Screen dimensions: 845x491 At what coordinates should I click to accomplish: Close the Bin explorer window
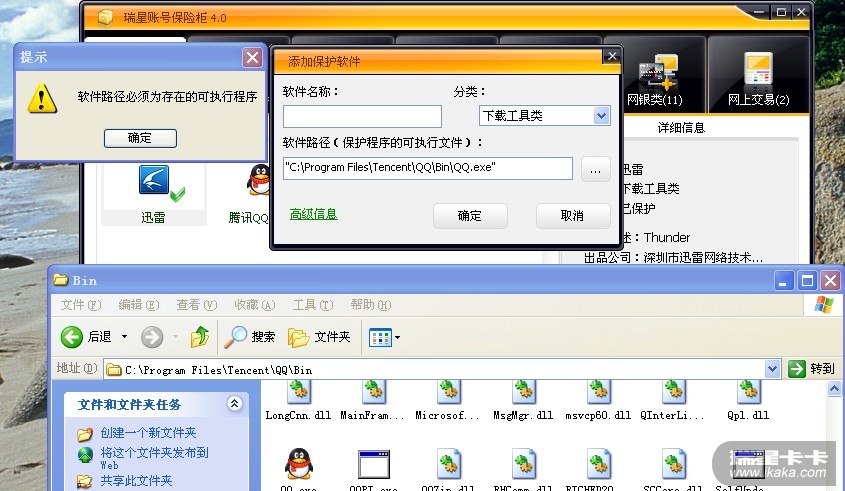[830, 281]
